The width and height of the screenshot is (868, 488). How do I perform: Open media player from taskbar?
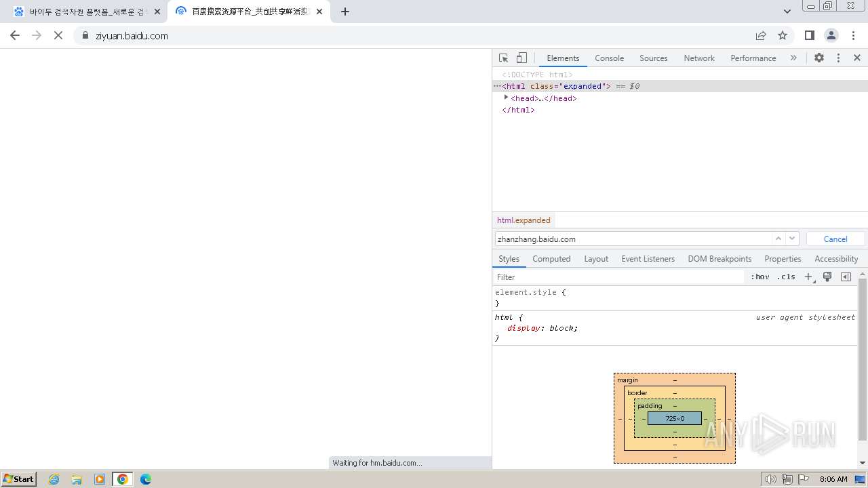(100, 479)
